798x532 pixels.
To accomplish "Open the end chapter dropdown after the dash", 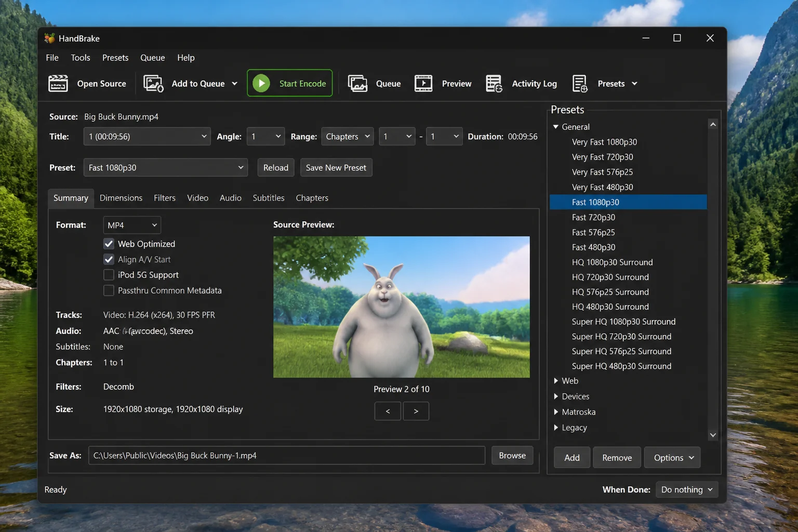I will click(x=444, y=136).
